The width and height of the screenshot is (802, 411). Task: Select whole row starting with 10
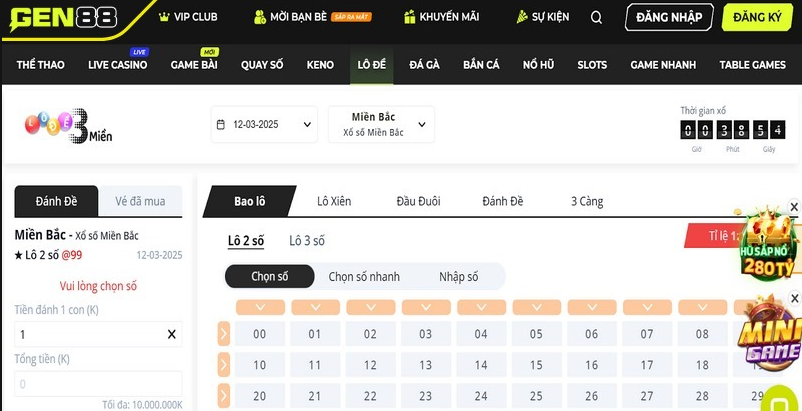[224, 365]
